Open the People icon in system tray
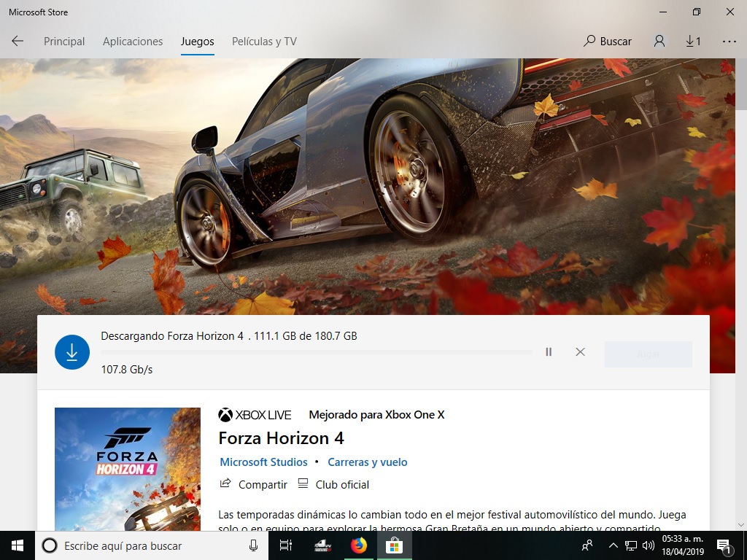This screenshot has width=747, height=560. tap(587, 545)
